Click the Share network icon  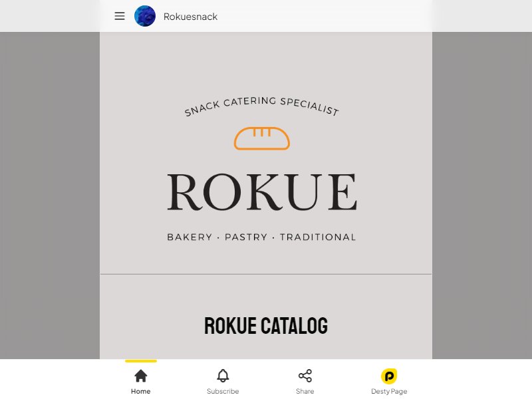click(x=305, y=376)
